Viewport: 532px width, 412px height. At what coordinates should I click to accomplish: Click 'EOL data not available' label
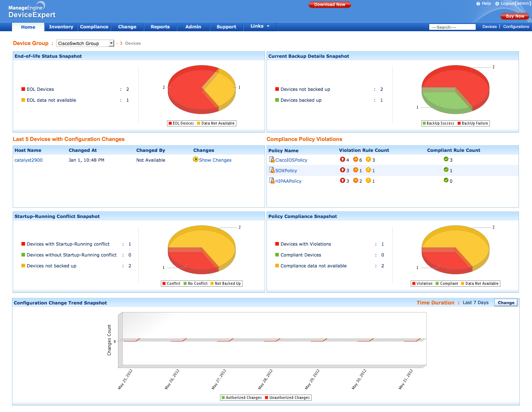(52, 100)
